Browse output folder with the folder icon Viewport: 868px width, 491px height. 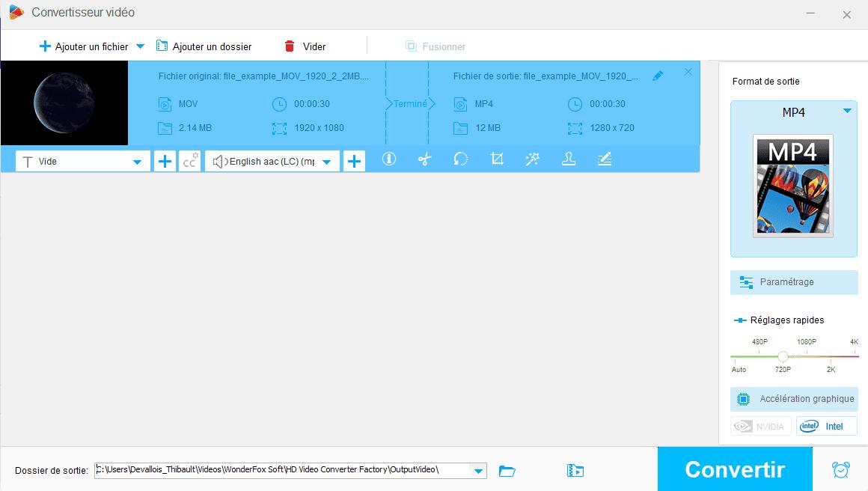click(x=507, y=471)
